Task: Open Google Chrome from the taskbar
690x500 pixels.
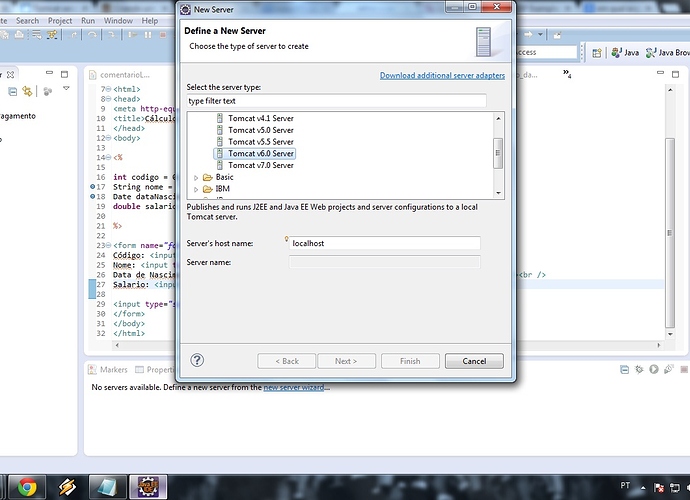Action: [27, 487]
